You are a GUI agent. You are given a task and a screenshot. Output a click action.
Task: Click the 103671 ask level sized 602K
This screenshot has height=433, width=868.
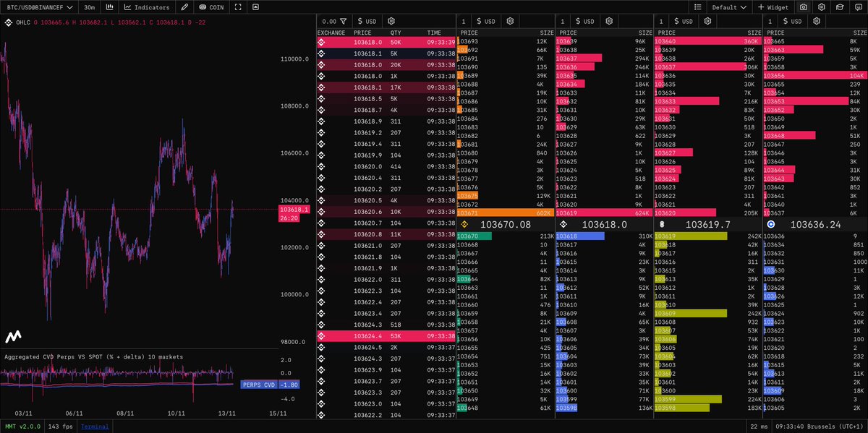[x=505, y=213]
